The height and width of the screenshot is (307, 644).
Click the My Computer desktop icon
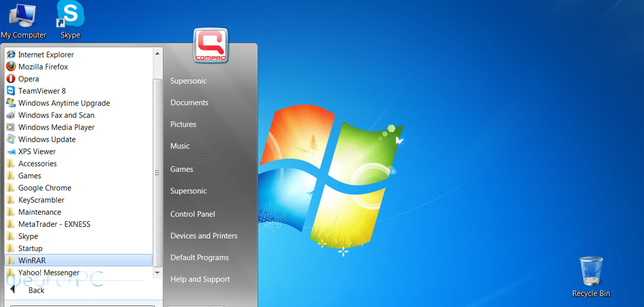click(23, 21)
